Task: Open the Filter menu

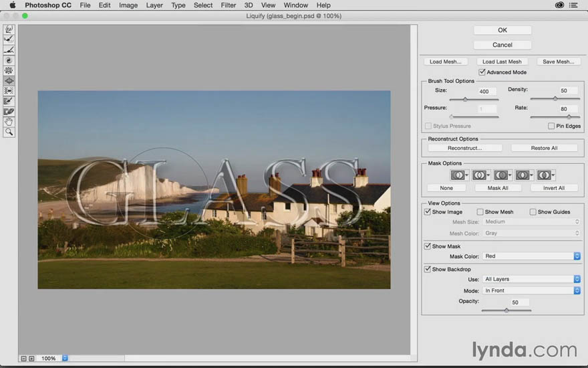Action: pos(229,5)
